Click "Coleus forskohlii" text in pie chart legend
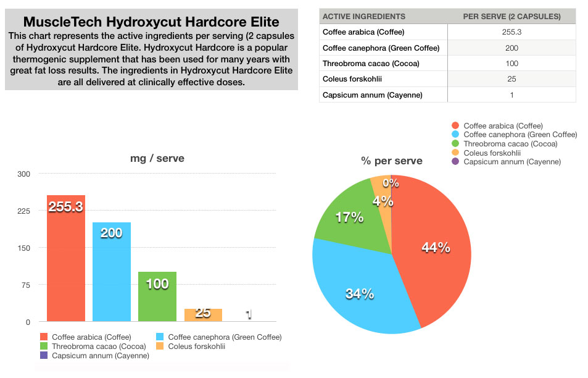The image size is (588, 378). tap(492, 153)
